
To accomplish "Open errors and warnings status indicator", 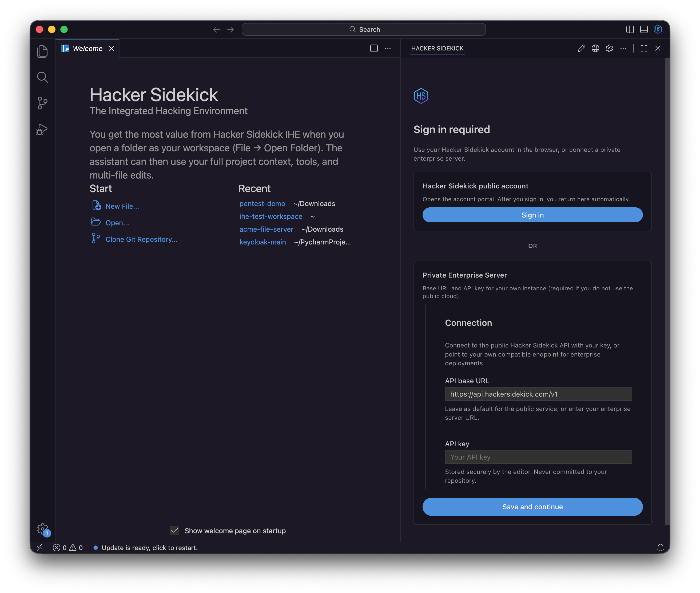I will pos(67,548).
